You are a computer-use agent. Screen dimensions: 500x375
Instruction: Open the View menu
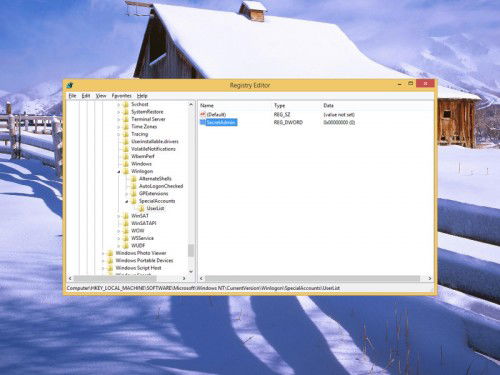click(101, 96)
